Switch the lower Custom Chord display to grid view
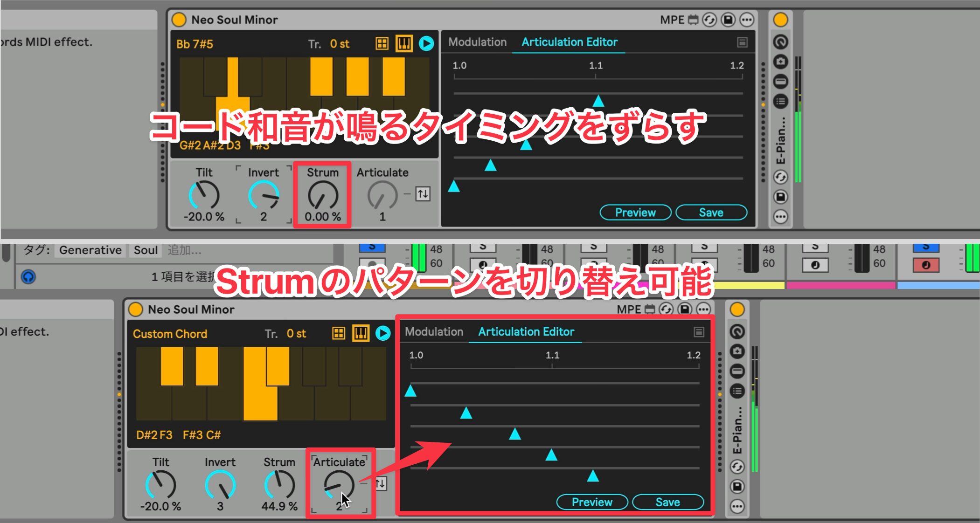 (x=339, y=333)
